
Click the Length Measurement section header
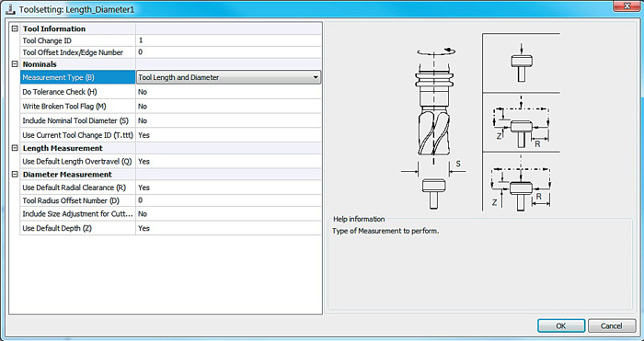point(63,148)
